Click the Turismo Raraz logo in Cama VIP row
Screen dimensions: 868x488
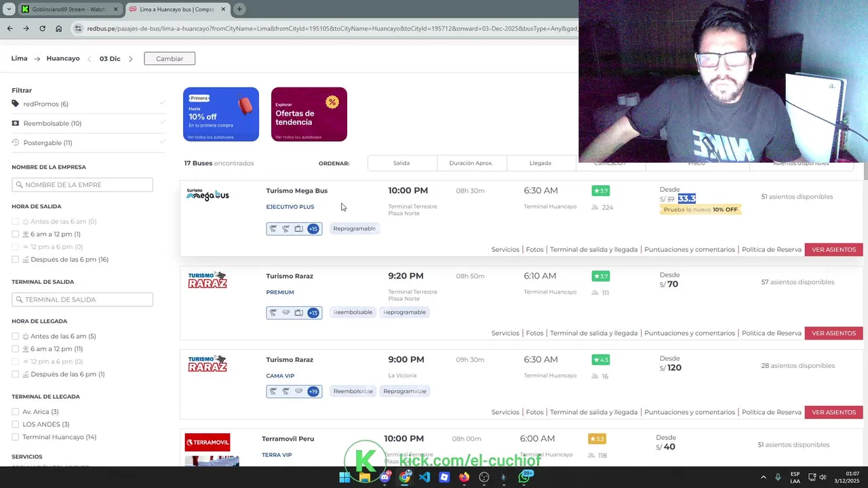pos(208,363)
